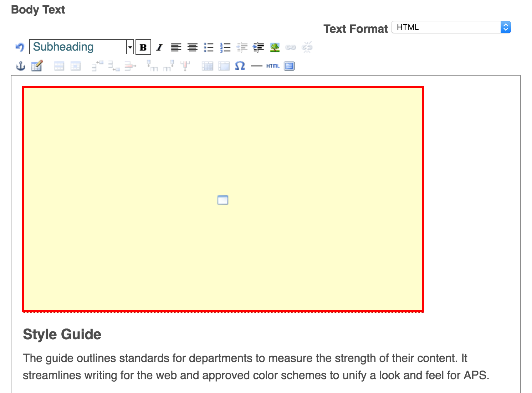Open the Text Format HTML dropdown
The height and width of the screenshot is (393, 532).
click(x=451, y=27)
